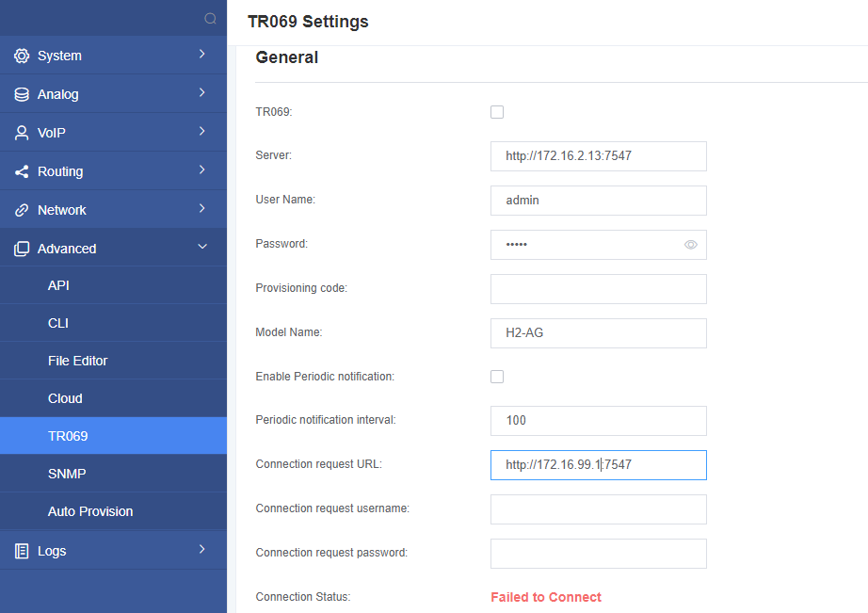Show the password with the eye icon
868x613 pixels.
[x=690, y=245]
